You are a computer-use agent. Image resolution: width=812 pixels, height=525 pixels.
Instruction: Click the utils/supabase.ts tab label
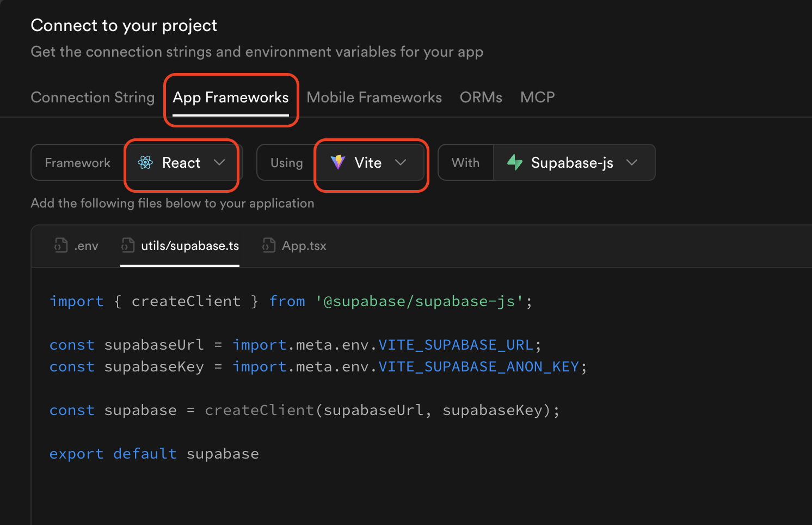pos(189,245)
